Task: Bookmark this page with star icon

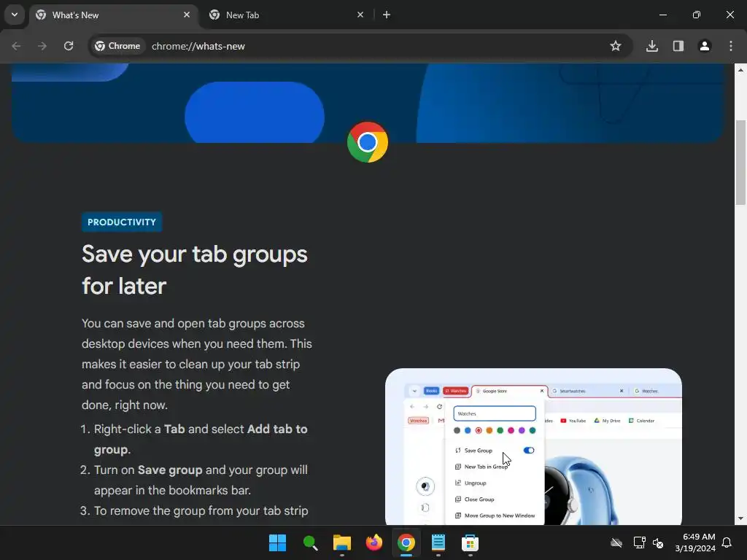Action: point(616,46)
